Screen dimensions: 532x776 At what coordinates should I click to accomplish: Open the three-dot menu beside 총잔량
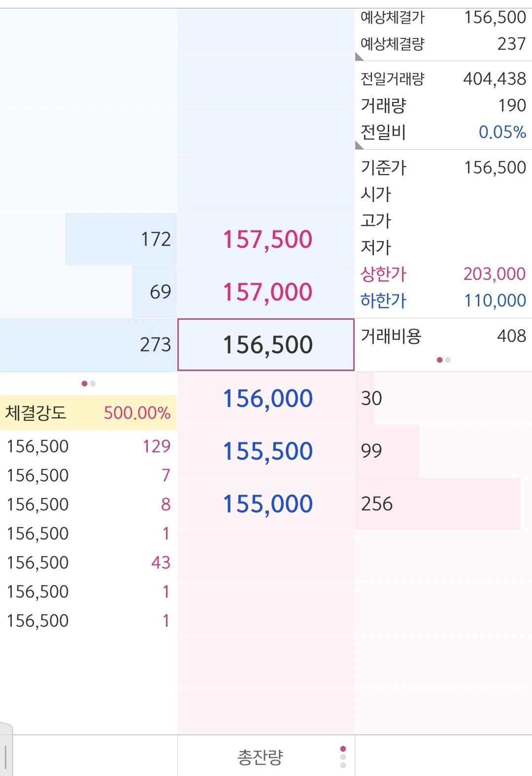click(x=343, y=757)
